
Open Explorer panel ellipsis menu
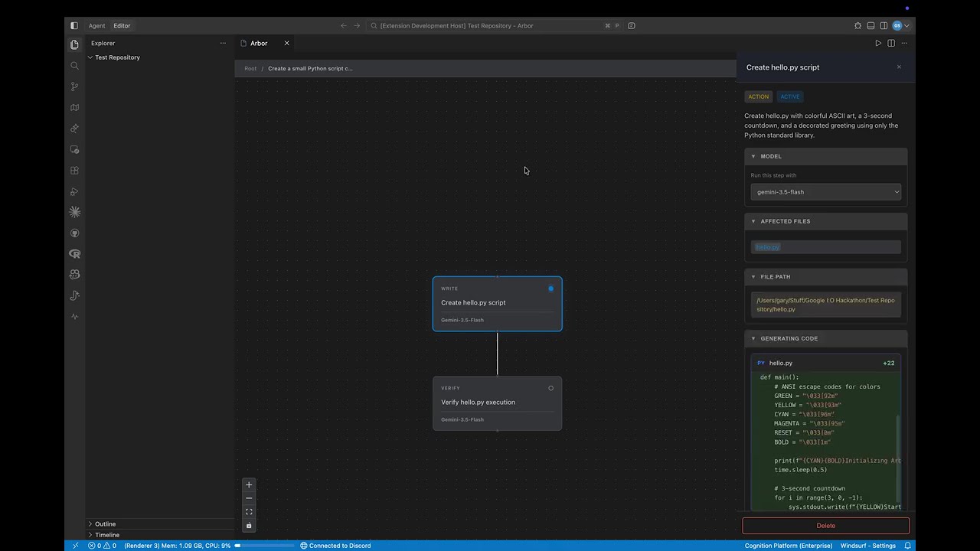coord(223,43)
